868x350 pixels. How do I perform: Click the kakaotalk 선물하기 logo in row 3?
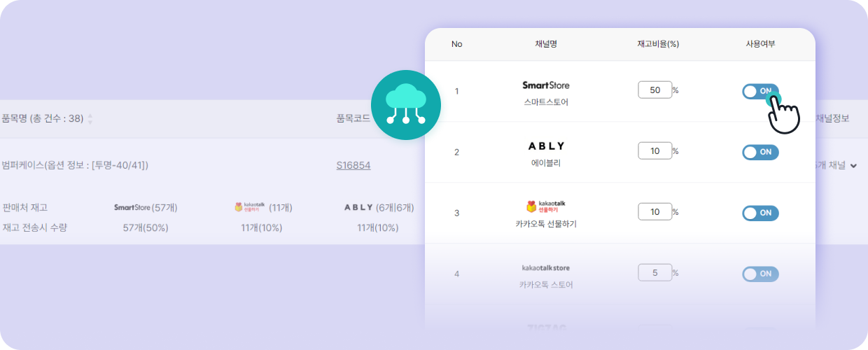pyautogui.click(x=546, y=206)
